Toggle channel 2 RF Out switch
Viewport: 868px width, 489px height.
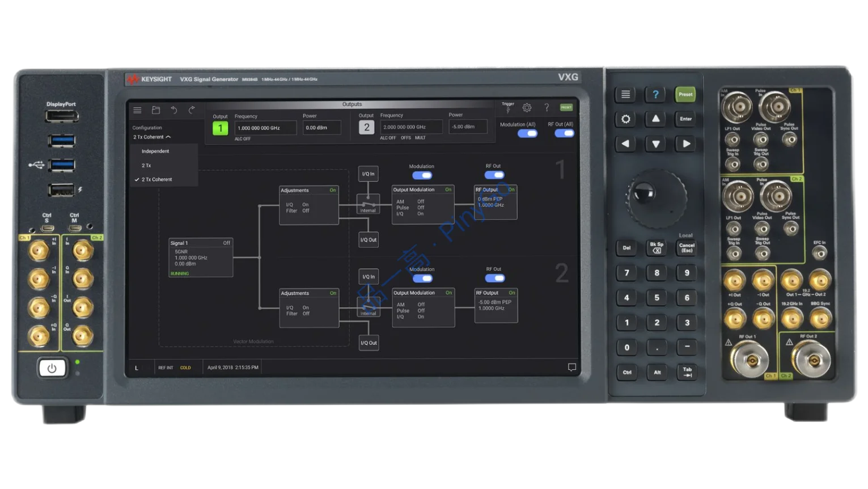pyautogui.click(x=494, y=278)
